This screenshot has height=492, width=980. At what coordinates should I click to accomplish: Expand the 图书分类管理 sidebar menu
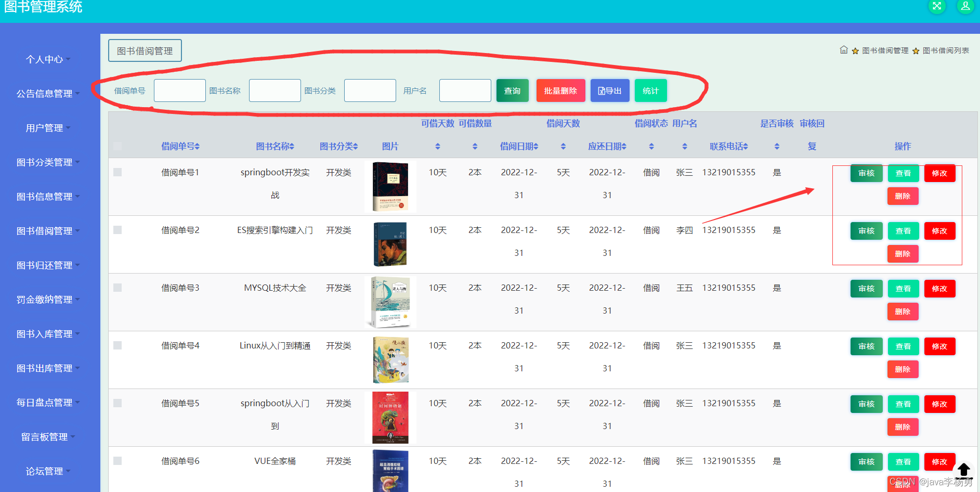48,162
